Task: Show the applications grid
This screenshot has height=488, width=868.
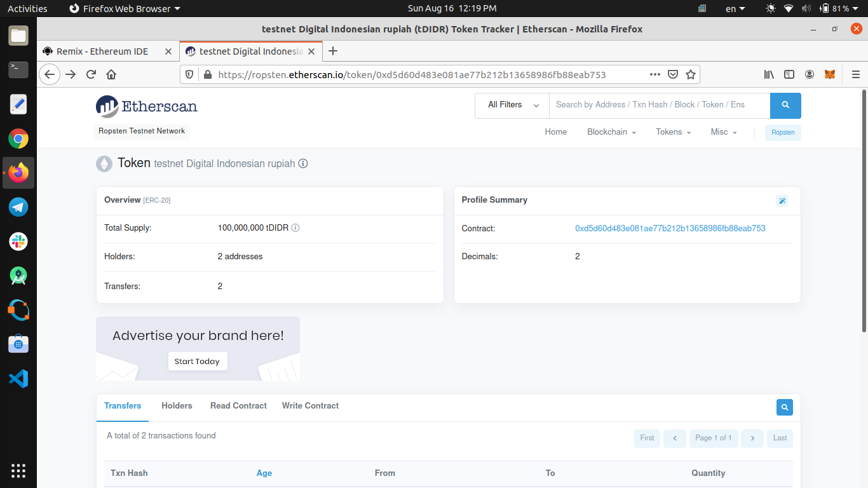Action: (x=18, y=471)
